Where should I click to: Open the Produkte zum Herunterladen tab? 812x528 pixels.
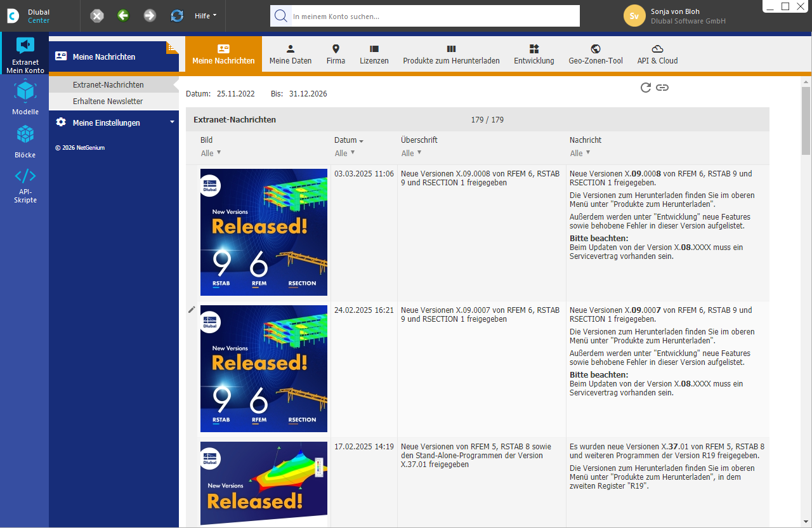coord(451,55)
